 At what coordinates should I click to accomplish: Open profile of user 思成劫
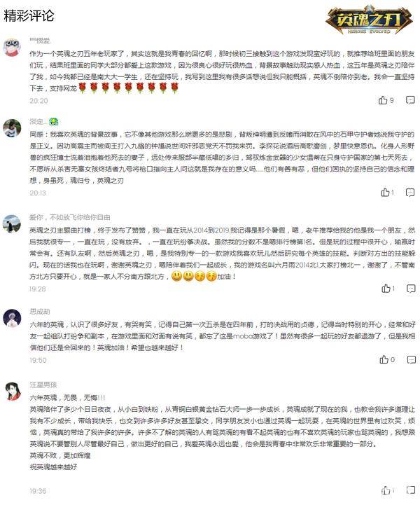(40, 312)
